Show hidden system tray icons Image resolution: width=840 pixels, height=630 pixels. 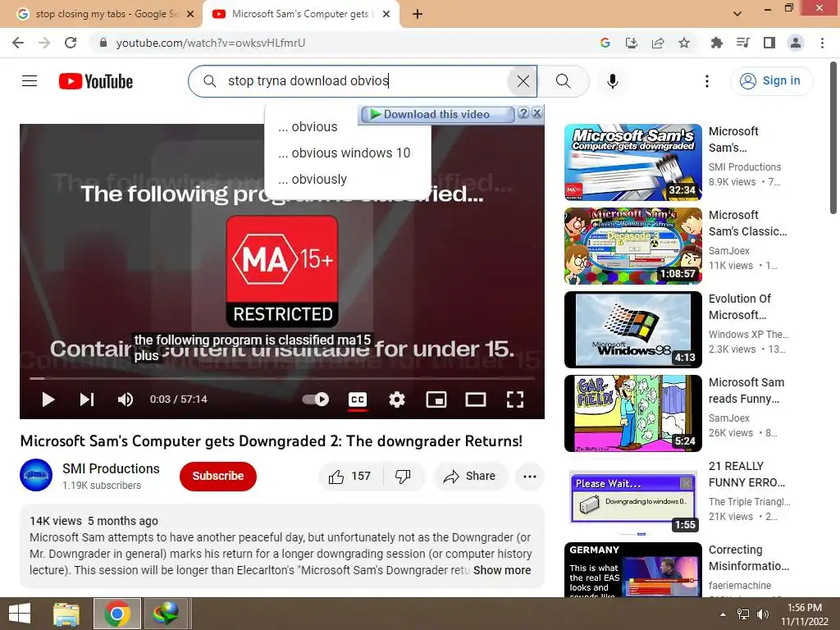coord(724,614)
